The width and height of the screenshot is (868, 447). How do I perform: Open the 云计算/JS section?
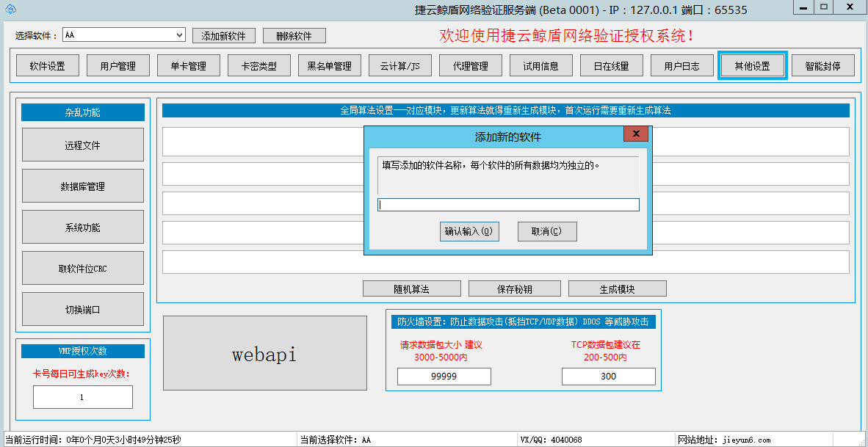pos(399,65)
